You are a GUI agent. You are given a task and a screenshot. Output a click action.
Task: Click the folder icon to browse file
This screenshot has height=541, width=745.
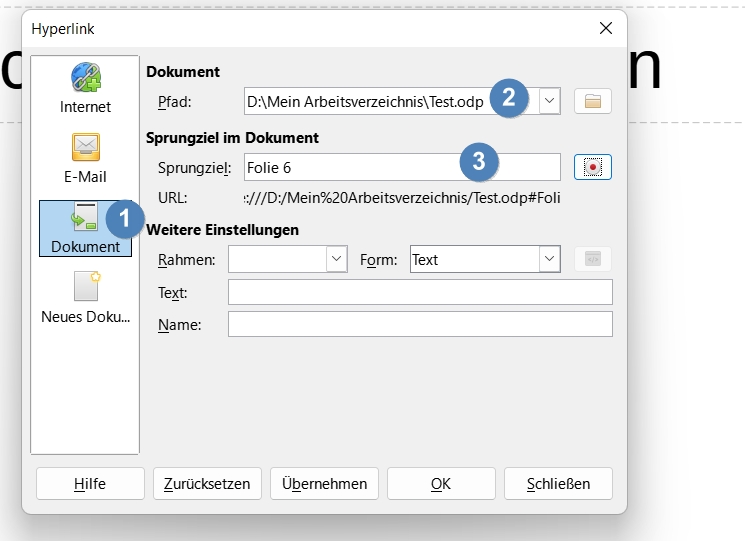(593, 100)
